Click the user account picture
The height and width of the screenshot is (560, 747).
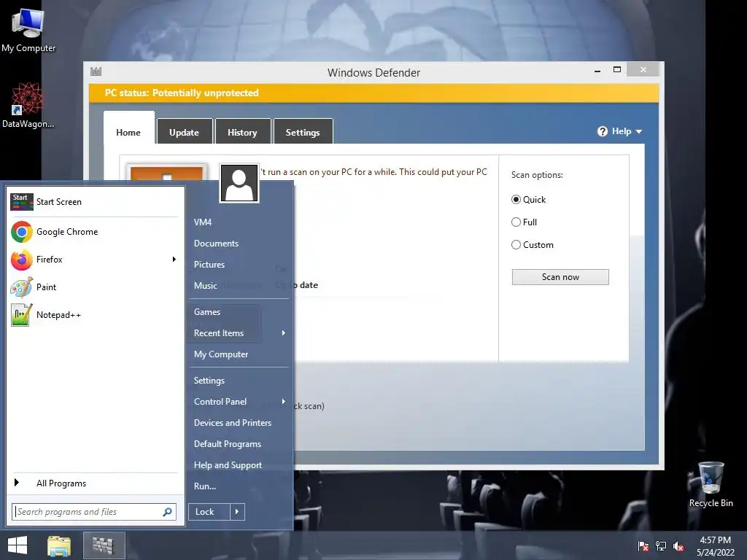239,183
